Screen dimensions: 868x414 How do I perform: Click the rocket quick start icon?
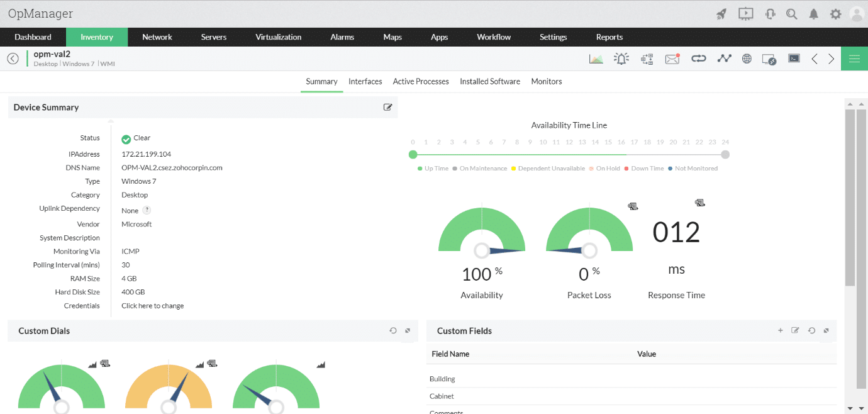[x=721, y=13]
